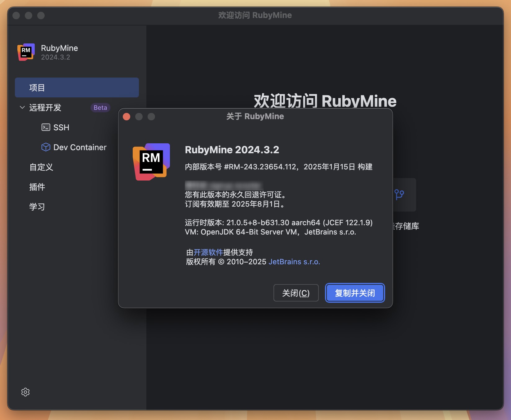Click the RubyMine name in the sidebar header
Viewport: 511px width, 420px height.
(x=60, y=48)
